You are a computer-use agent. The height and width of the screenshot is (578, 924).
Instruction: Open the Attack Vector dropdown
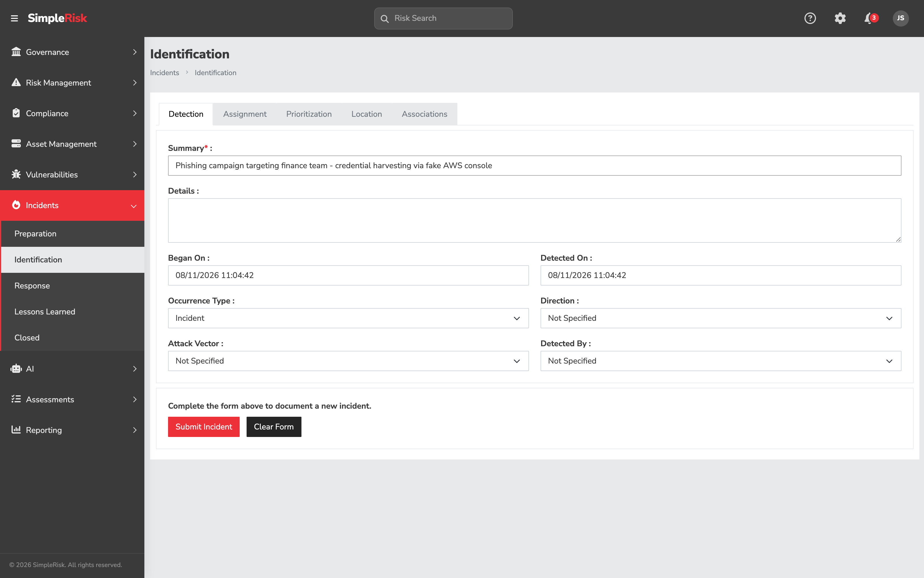(x=348, y=361)
